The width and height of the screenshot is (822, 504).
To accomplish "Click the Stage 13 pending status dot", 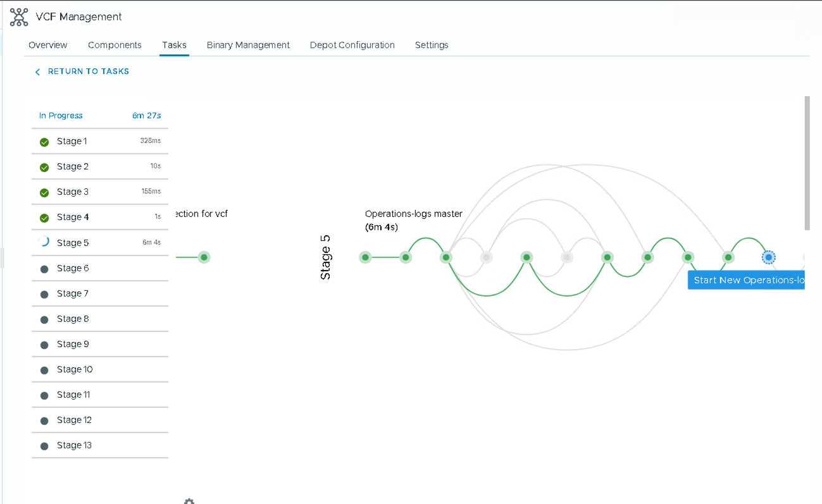I will click(44, 446).
